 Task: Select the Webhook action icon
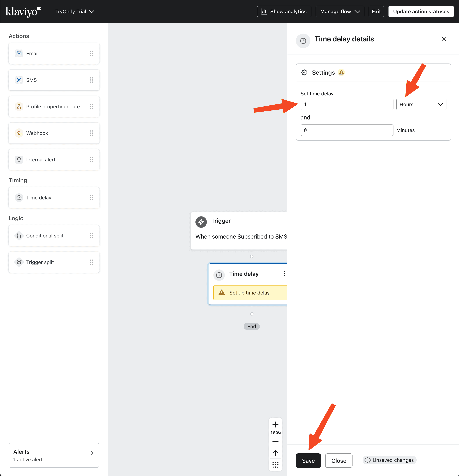[x=19, y=133]
